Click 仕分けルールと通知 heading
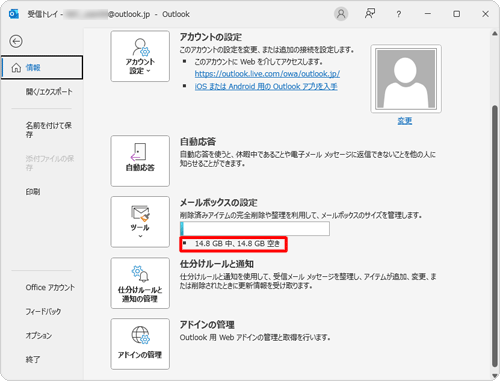Image resolution: width=500 pixels, height=381 pixels. [x=217, y=264]
